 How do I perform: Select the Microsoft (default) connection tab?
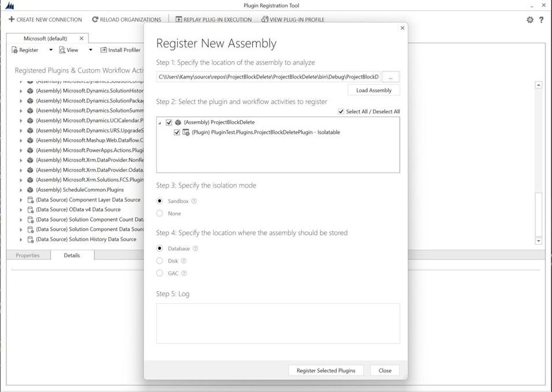(45, 38)
